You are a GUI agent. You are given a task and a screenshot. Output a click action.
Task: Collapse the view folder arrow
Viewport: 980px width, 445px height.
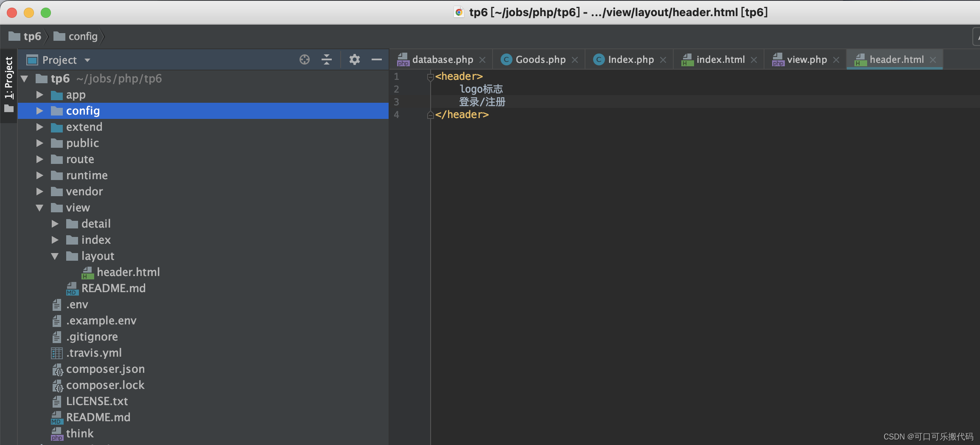pos(40,208)
